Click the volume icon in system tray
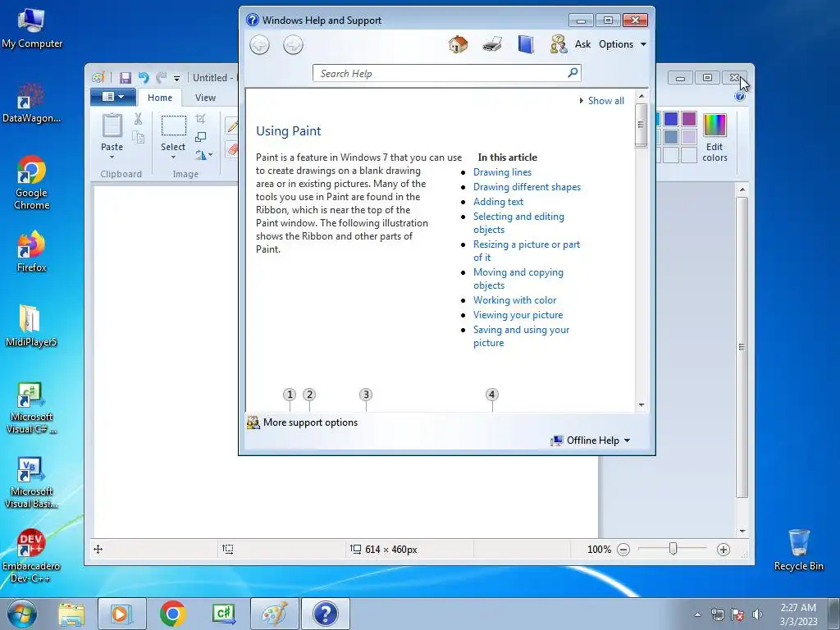Viewport: 840px width, 630px height. coord(757,614)
